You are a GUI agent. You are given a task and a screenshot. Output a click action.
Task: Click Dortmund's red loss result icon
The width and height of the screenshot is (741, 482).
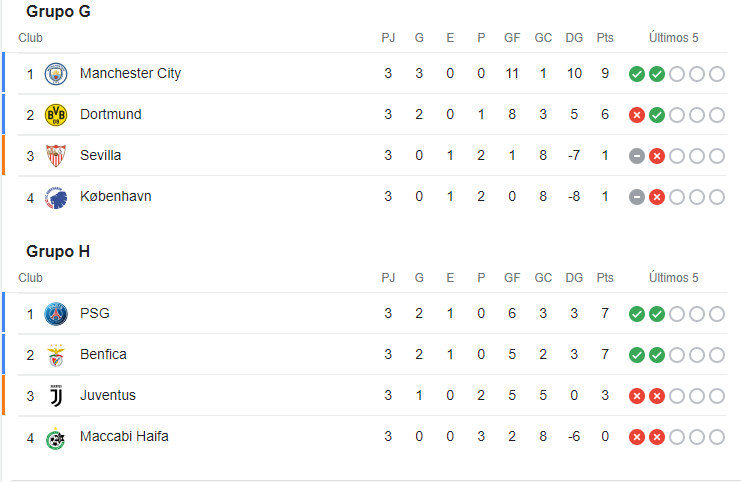[636, 115]
